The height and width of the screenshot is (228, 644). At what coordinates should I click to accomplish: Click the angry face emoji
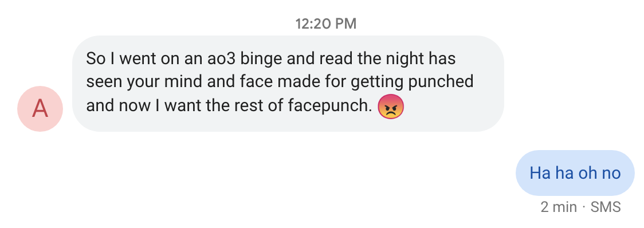pos(390,107)
